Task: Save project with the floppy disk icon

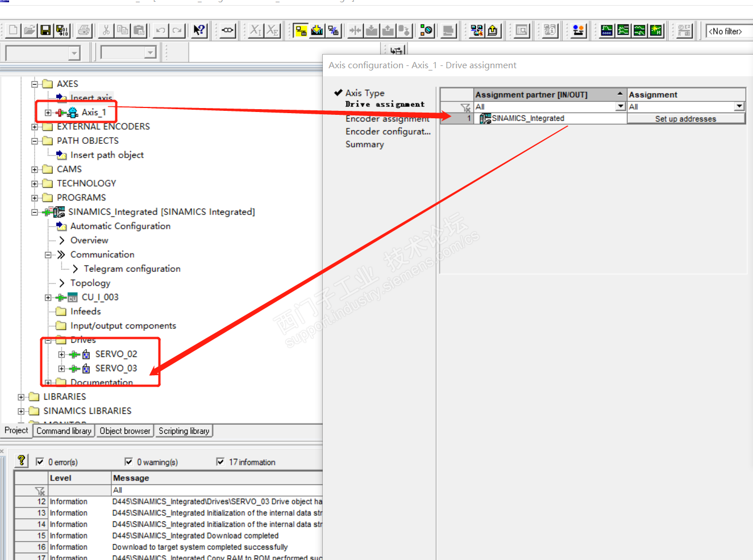Action: click(45, 30)
